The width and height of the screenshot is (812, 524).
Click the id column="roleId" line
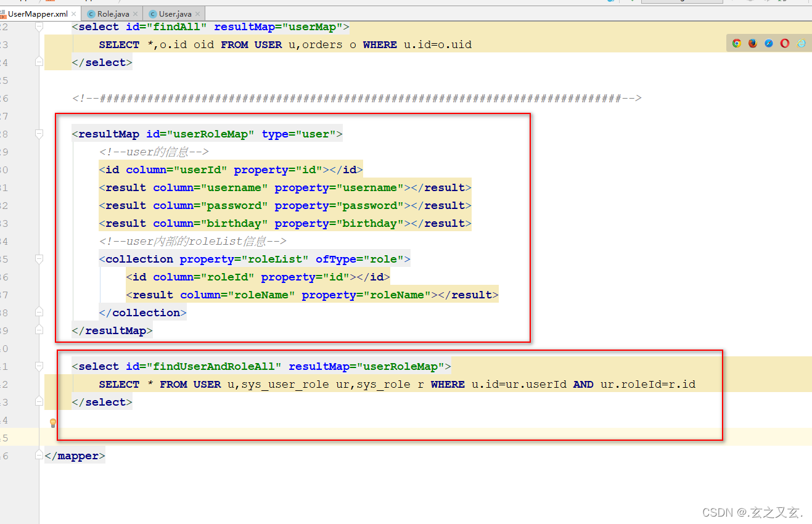tap(258, 277)
